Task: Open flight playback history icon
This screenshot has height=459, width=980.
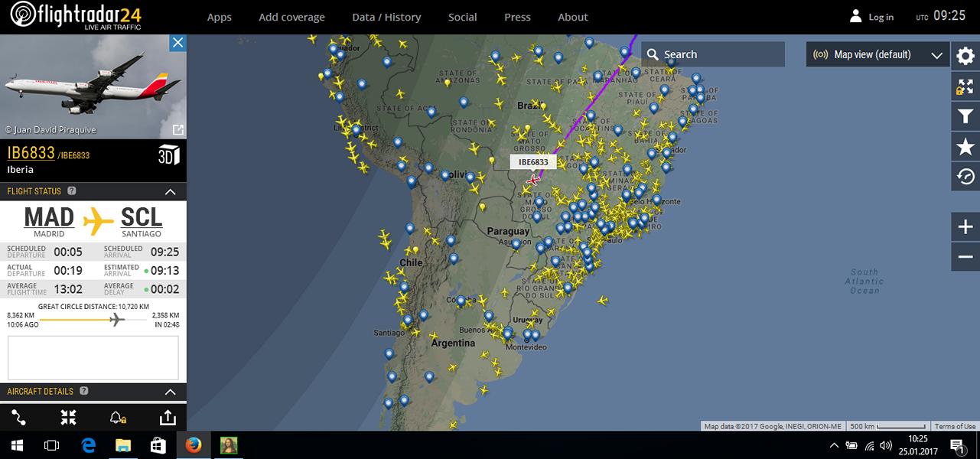Action: coord(965,177)
